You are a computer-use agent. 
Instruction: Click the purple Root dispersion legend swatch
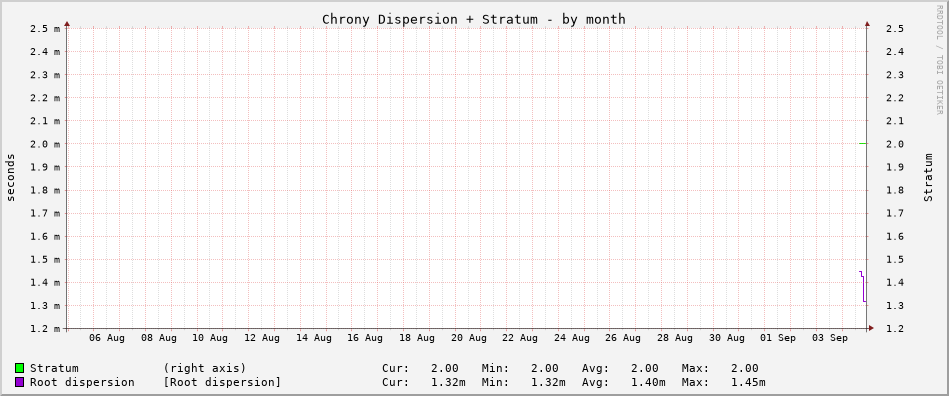(x=20, y=383)
